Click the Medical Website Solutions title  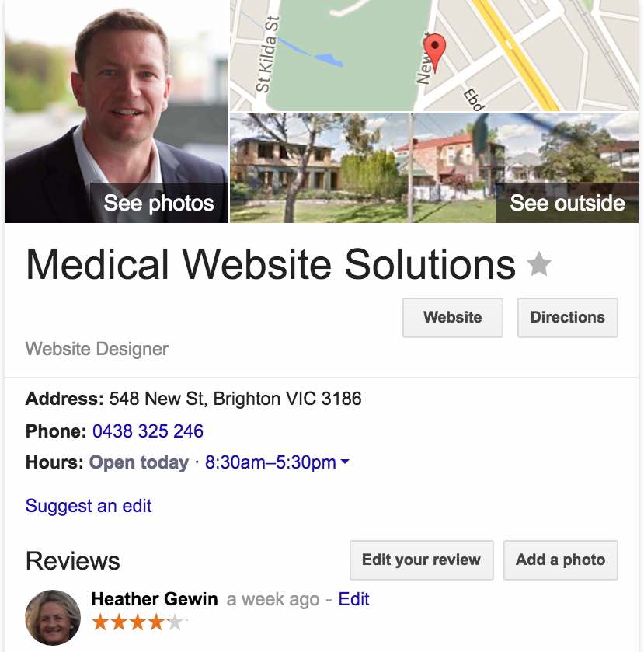[x=270, y=264]
